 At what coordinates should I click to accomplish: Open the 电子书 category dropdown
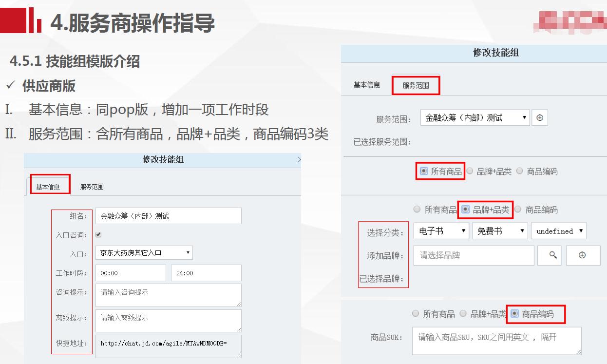click(x=441, y=231)
